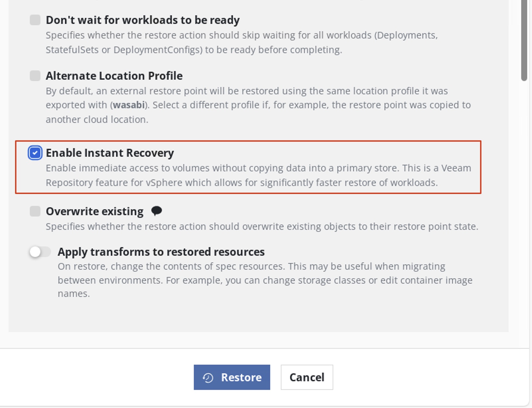Click the "Enable Instant Recovery" heading text

click(x=110, y=153)
